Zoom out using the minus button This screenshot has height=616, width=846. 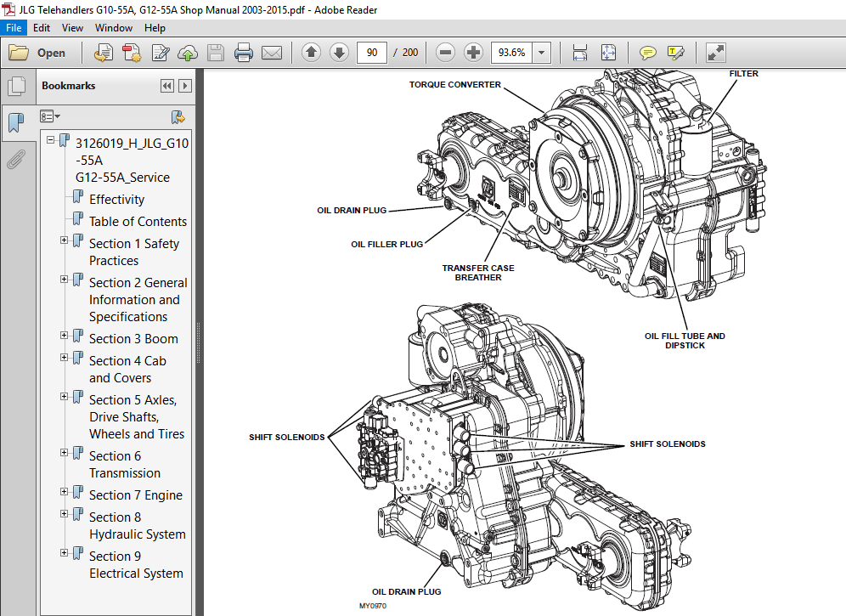445,52
